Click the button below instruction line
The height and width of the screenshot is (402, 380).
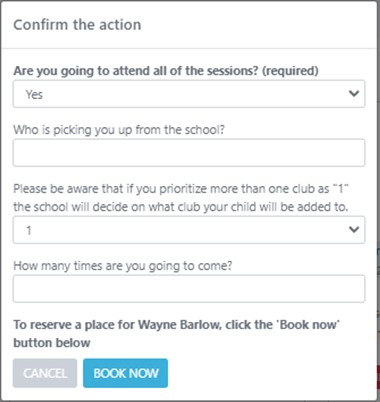52,343
